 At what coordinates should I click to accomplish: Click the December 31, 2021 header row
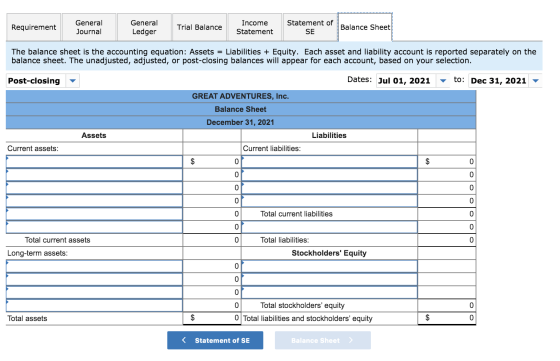[x=241, y=122]
